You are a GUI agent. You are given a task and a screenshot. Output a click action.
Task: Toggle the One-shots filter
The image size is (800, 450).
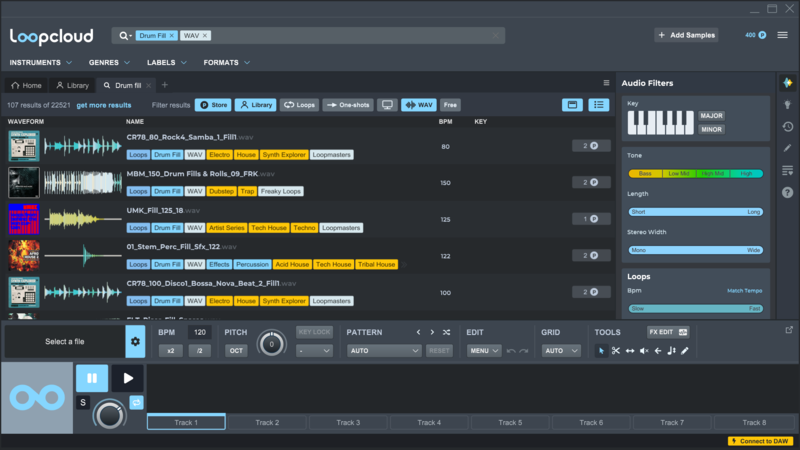[348, 105]
